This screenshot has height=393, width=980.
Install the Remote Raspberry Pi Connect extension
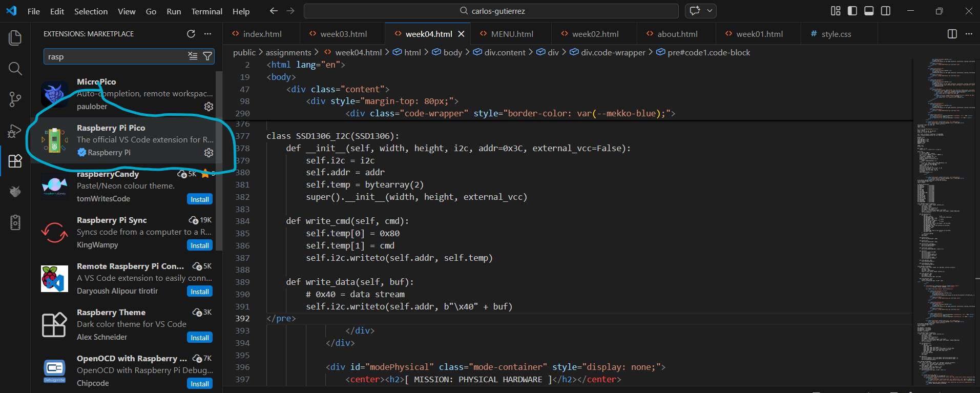tap(200, 292)
